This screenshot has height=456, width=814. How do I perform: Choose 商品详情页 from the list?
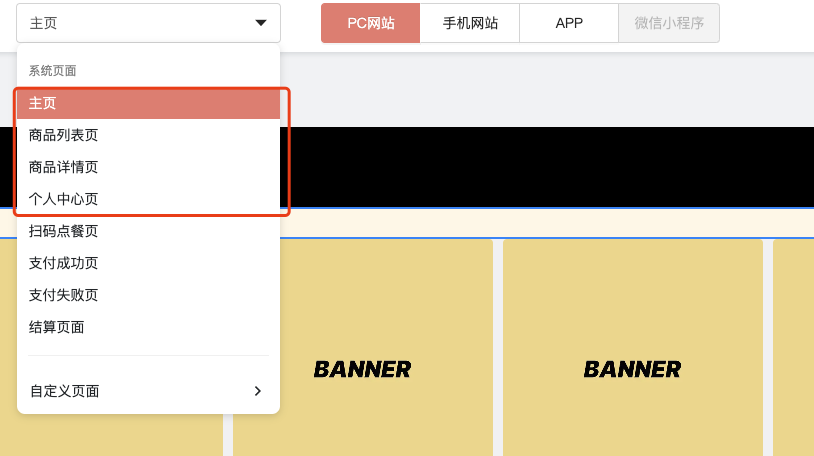pos(148,167)
